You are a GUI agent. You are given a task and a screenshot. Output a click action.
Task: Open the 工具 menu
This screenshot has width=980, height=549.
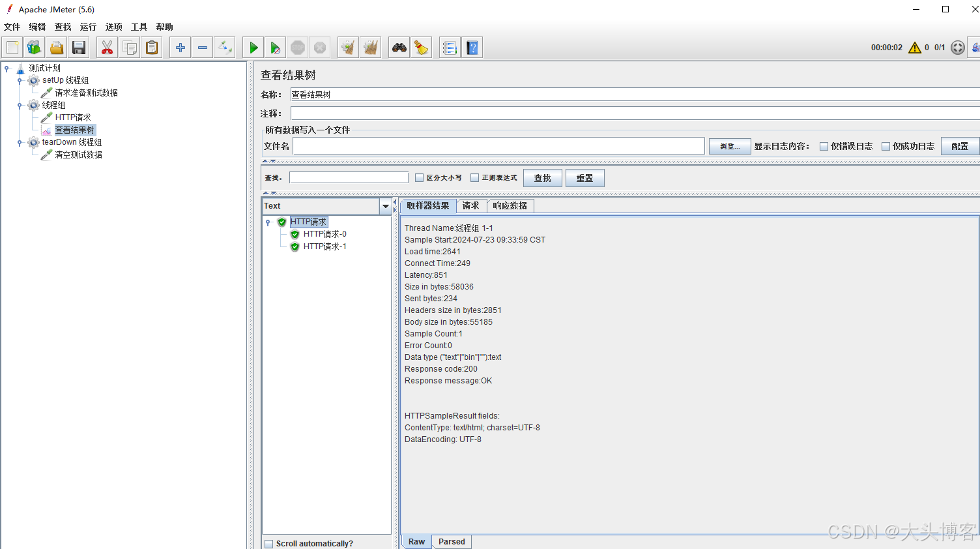[139, 27]
